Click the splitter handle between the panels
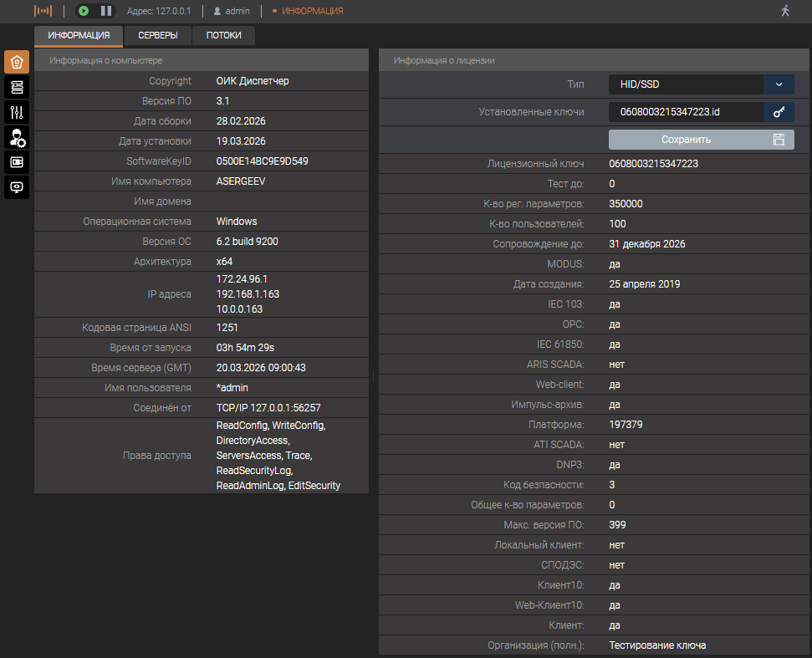This screenshot has height=658, width=812. point(374,376)
